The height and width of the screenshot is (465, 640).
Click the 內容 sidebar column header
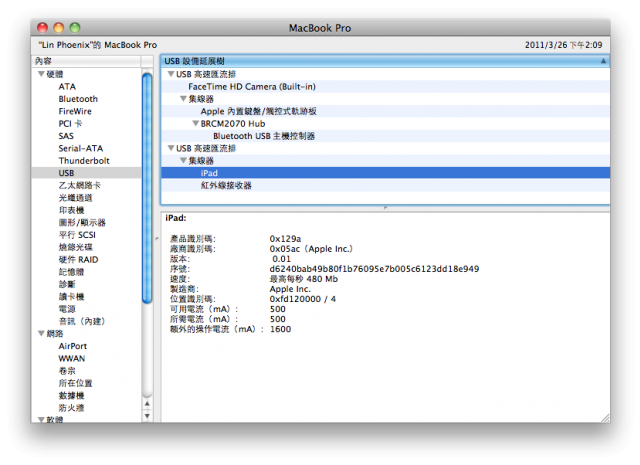(x=86, y=61)
